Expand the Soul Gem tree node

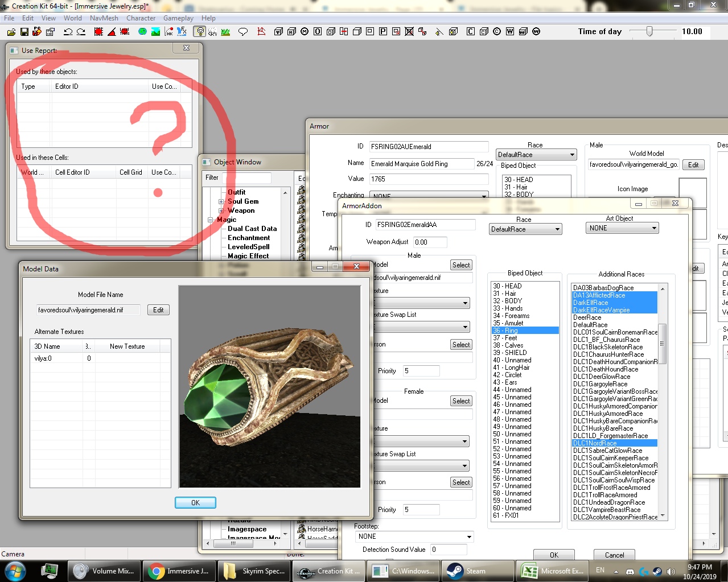221,201
